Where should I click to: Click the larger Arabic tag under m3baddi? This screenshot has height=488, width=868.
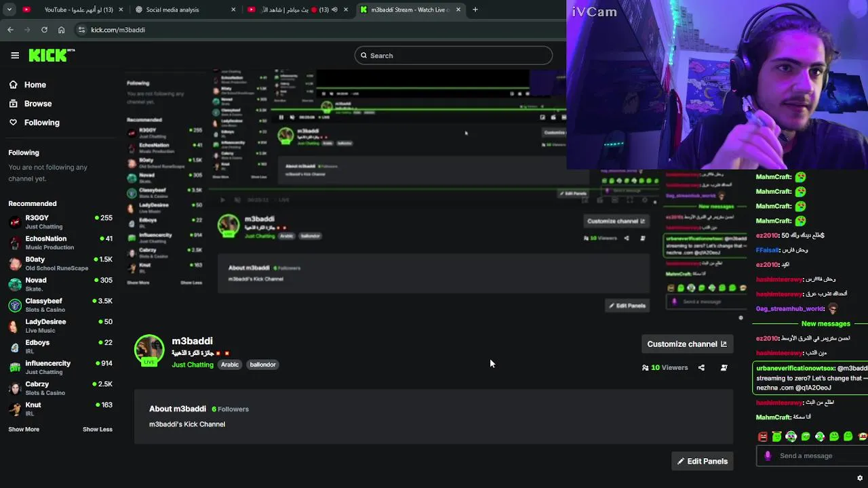tap(230, 365)
